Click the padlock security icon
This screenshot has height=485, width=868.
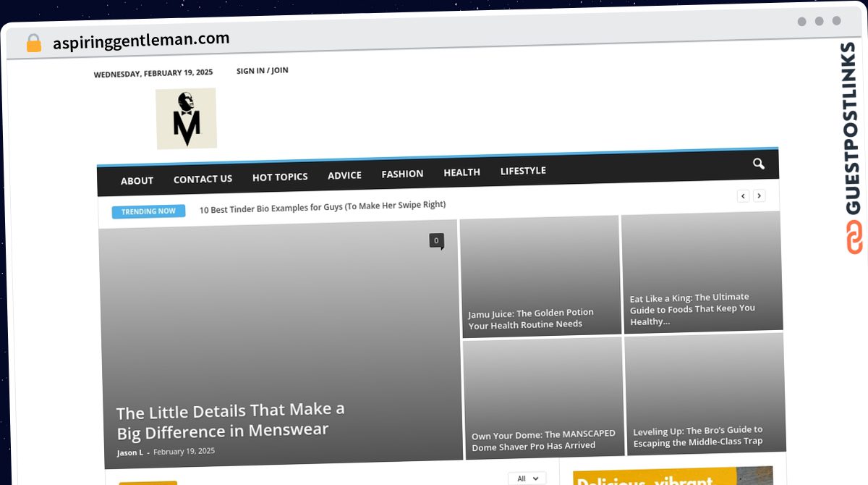click(33, 43)
